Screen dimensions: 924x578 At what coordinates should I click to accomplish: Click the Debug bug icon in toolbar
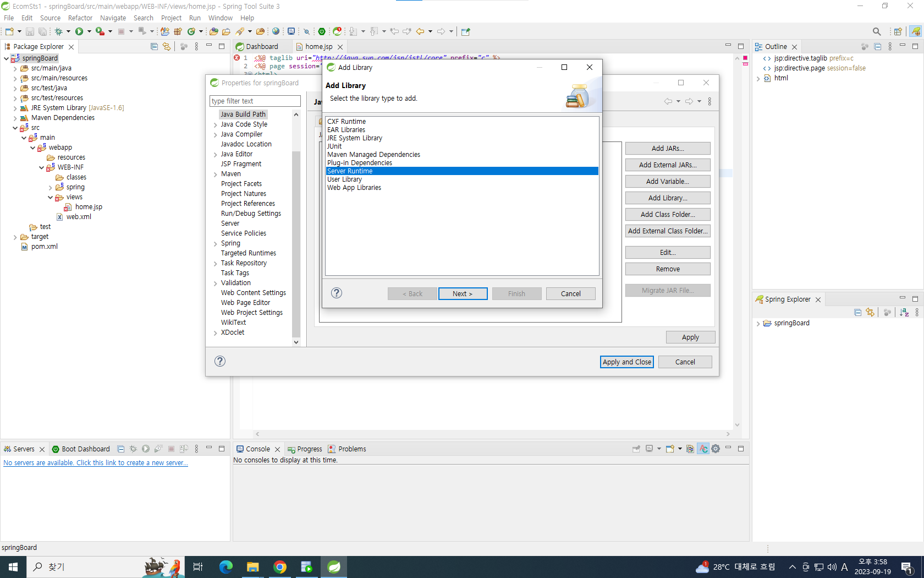coord(58,31)
